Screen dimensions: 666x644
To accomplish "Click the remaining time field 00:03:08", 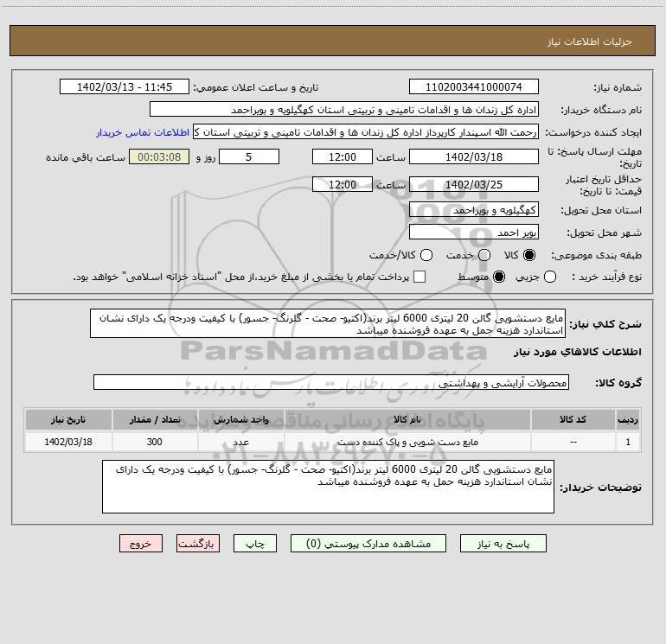I will (x=159, y=157).
